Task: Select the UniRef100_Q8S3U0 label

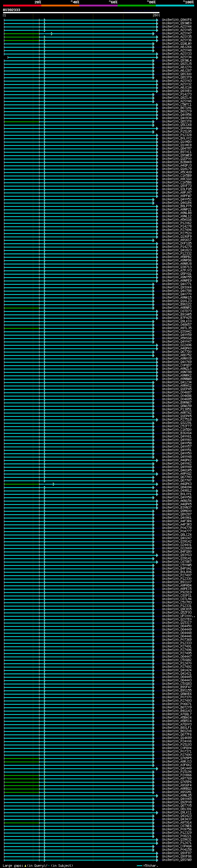Action: tap(177, 74)
